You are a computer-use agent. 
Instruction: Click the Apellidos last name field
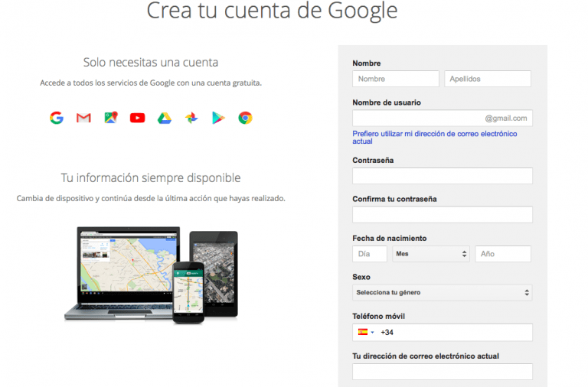(x=488, y=79)
